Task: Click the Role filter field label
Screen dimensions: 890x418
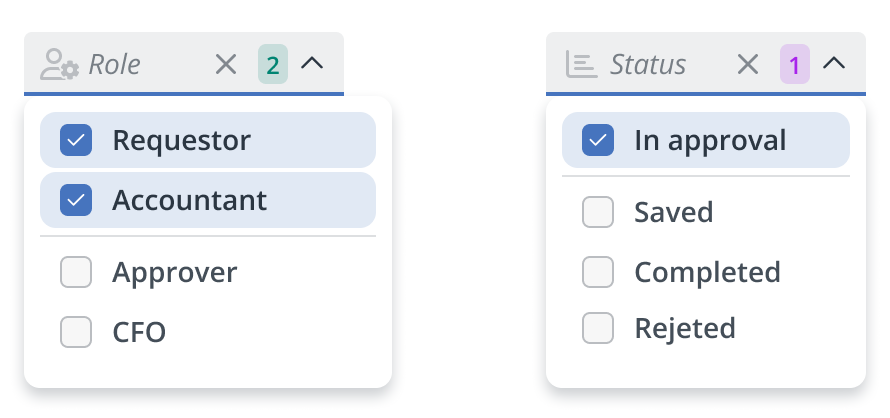Action: click(x=115, y=65)
